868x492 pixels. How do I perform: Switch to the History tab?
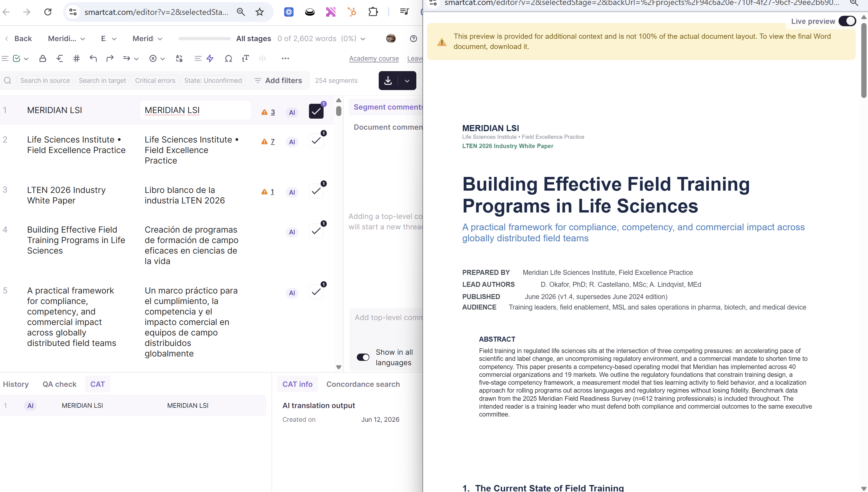16,384
